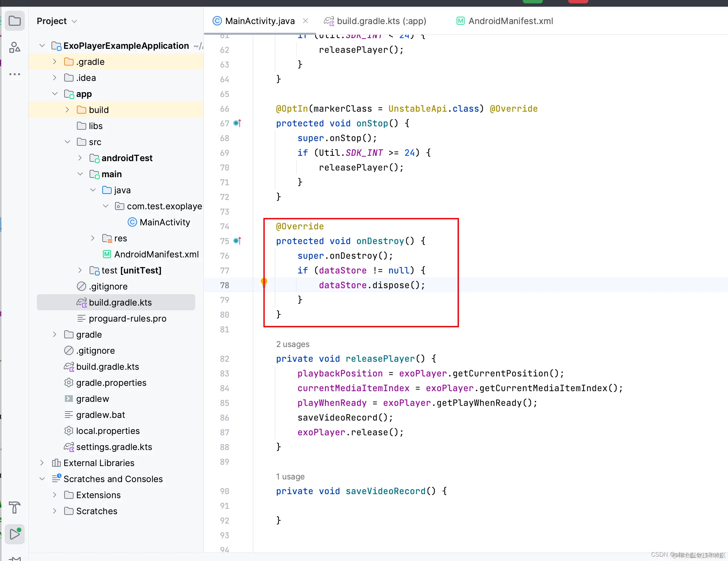The width and height of the screenshot is (728, 561).
Task: Close the MainActivity.java tab
Action: 305,21
